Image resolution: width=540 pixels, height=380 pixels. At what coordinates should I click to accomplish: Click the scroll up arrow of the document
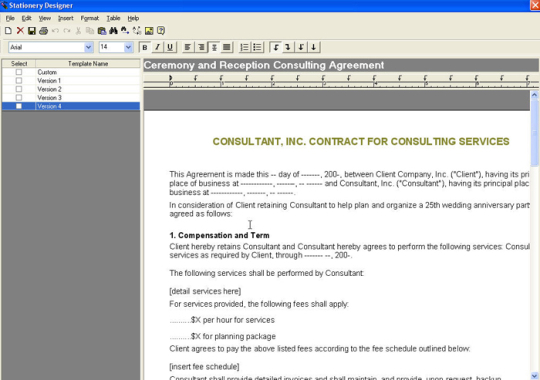pos(534,94)
